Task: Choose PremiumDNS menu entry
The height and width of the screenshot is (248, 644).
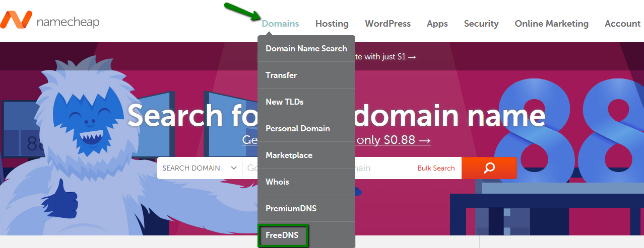Action: (306, 208)
